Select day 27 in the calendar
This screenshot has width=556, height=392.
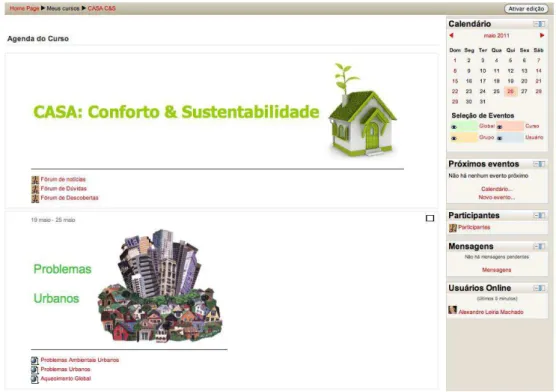tap(524, 92)
